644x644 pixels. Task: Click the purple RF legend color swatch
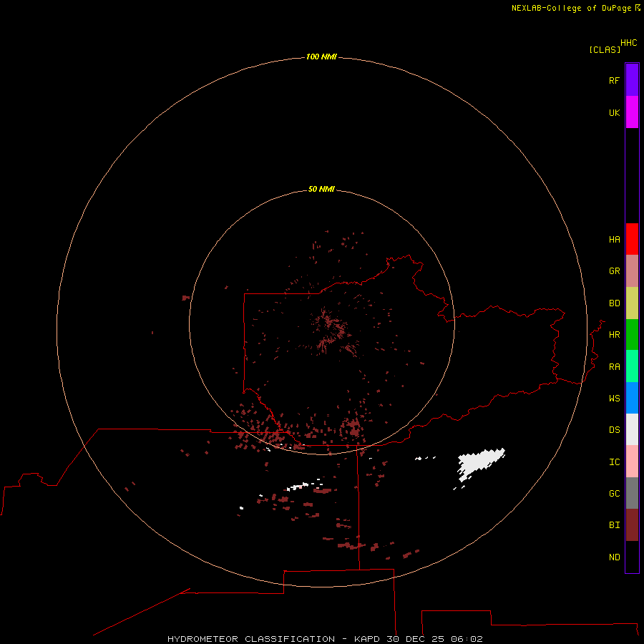(632, 80)
